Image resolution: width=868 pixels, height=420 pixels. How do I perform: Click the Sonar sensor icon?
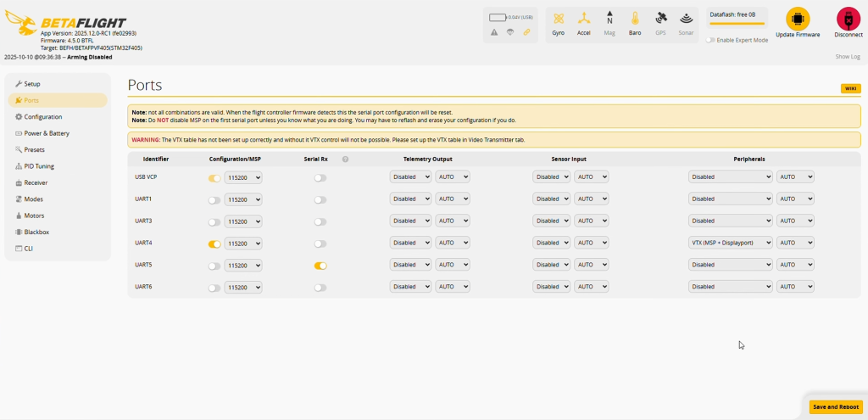(686, 20)
